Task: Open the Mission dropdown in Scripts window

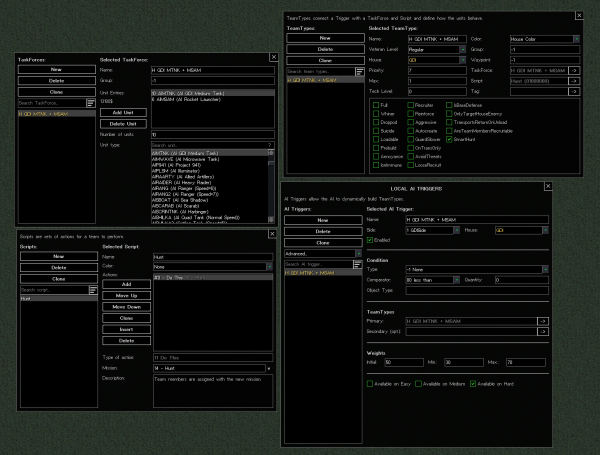Action: pos(269,368)
